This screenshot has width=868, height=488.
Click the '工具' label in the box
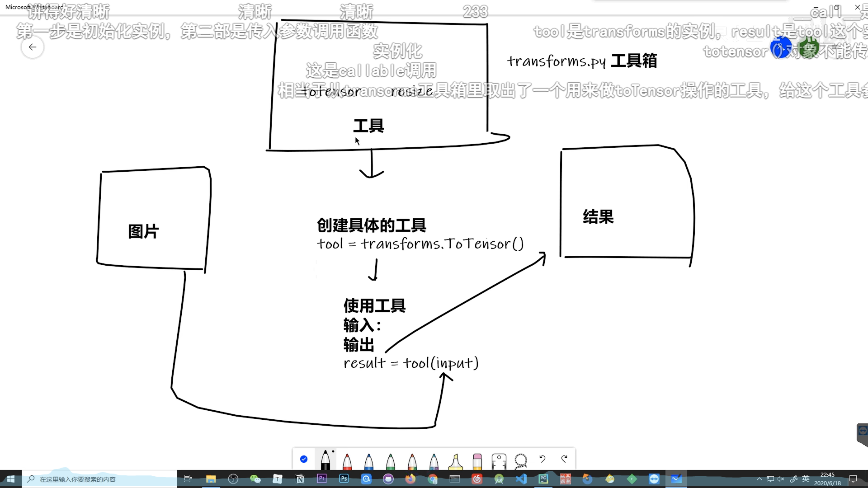[368, 126]
